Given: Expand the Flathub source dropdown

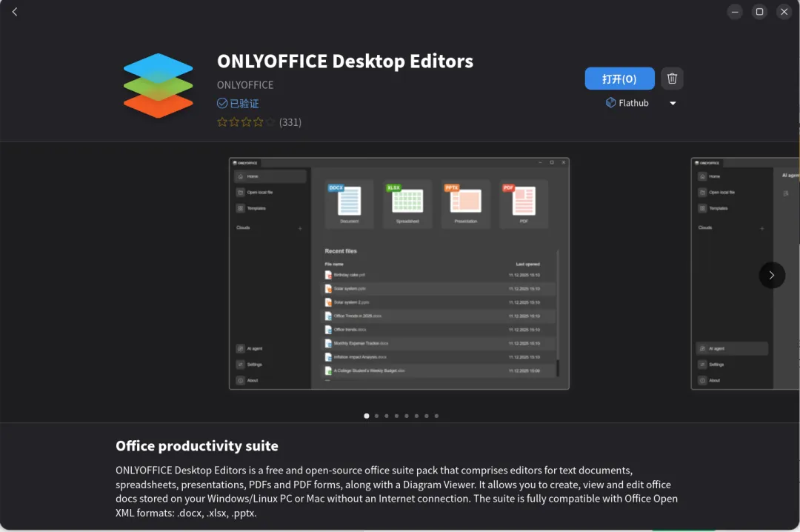Looking at the screenshot, I should click(x=673, y=103).
